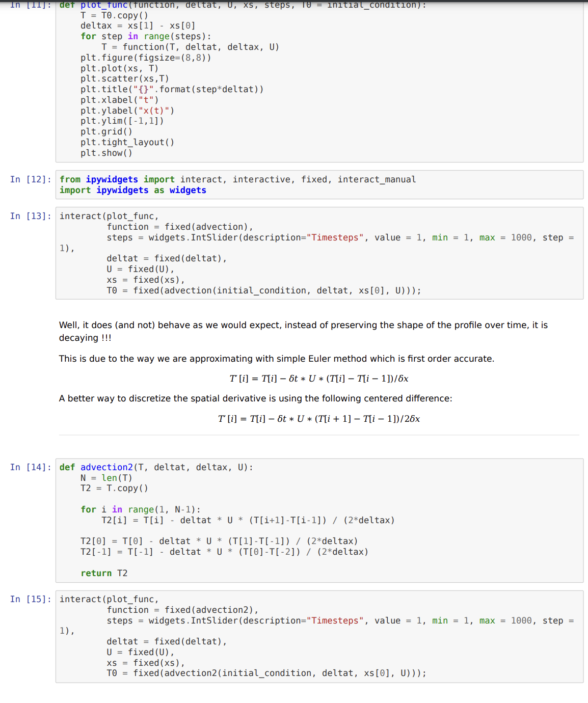Select the plt.tight_layout() line
This screenshot has height=703, width=588.
point(127,142)
